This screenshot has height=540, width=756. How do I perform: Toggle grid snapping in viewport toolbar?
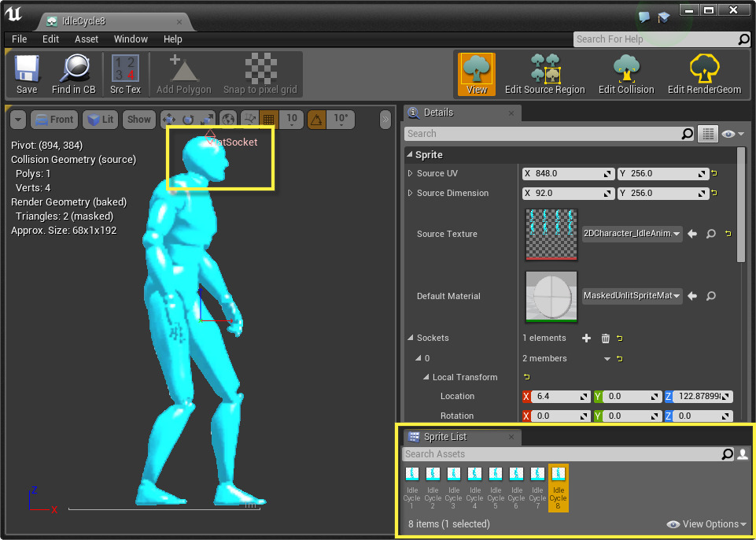coord(268,120)
